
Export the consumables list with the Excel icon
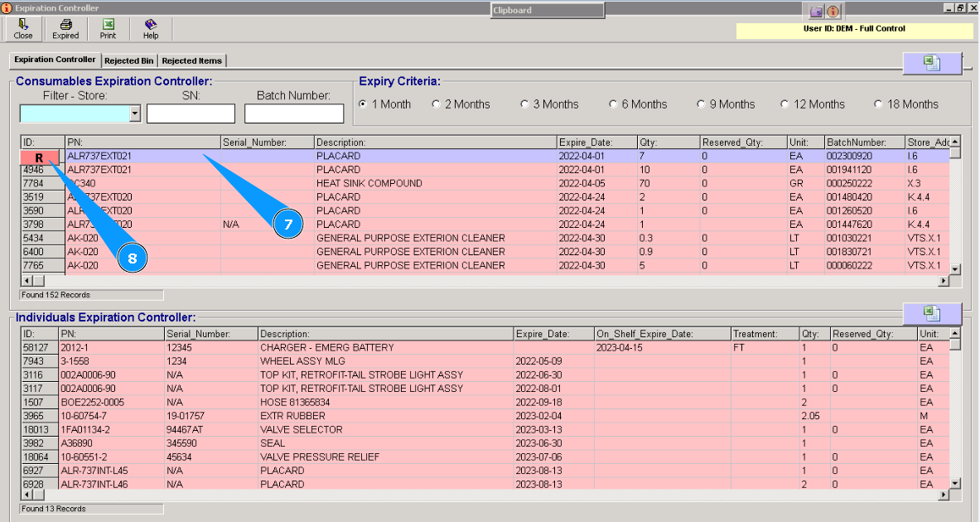[932, 64]
